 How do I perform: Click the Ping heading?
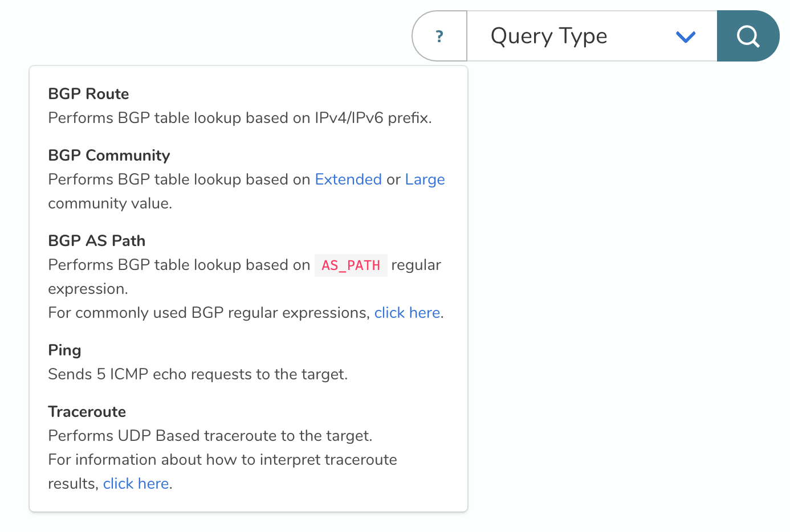(64, 350)
